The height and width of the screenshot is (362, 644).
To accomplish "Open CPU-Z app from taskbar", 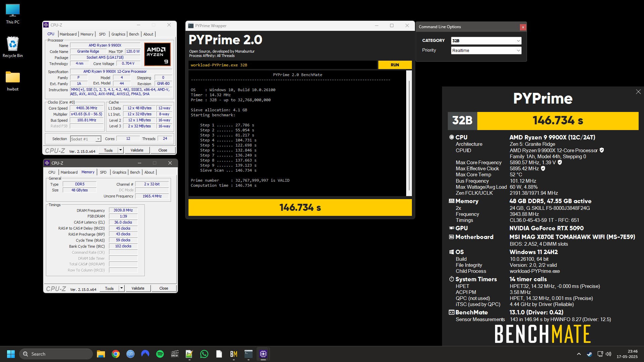I will 263,354.
